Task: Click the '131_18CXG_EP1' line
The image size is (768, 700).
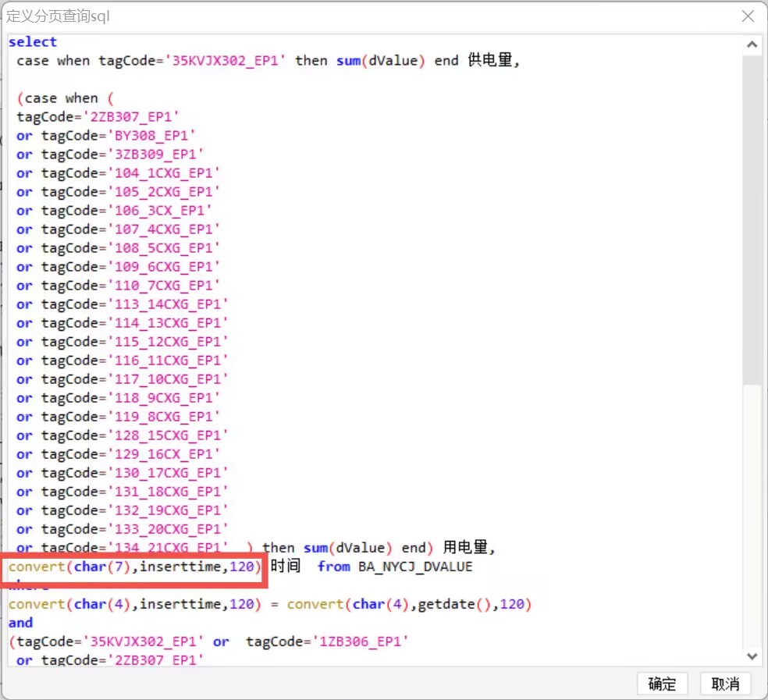Action: coord(123,492)
